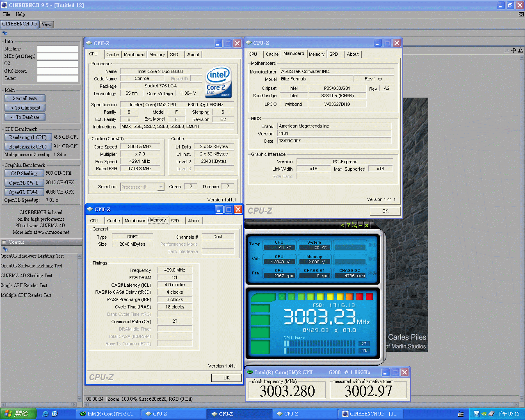Click into the MHz (real freq.) input field
525x420 pixels.
pos(57,56)
